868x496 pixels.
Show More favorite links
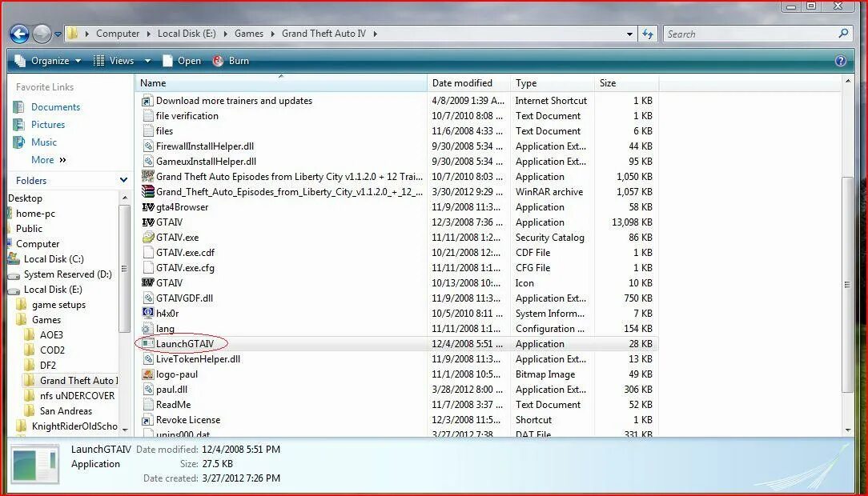pyautogui.click(x=48, y=160)
